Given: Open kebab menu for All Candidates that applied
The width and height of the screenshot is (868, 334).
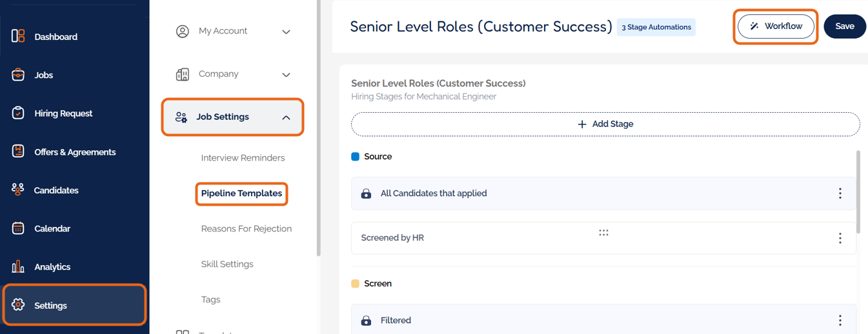Looking at the screenshot, I should click(x=840, y=193).
